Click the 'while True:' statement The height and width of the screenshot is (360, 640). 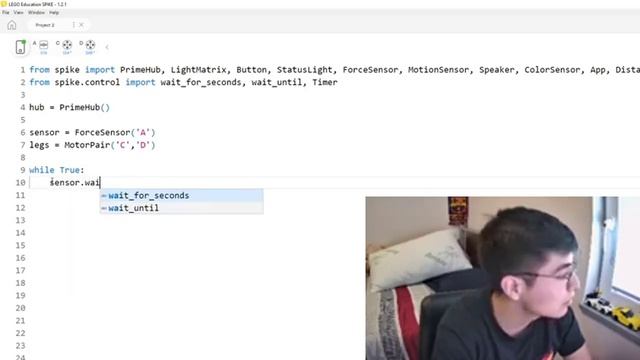click(57, 170)
